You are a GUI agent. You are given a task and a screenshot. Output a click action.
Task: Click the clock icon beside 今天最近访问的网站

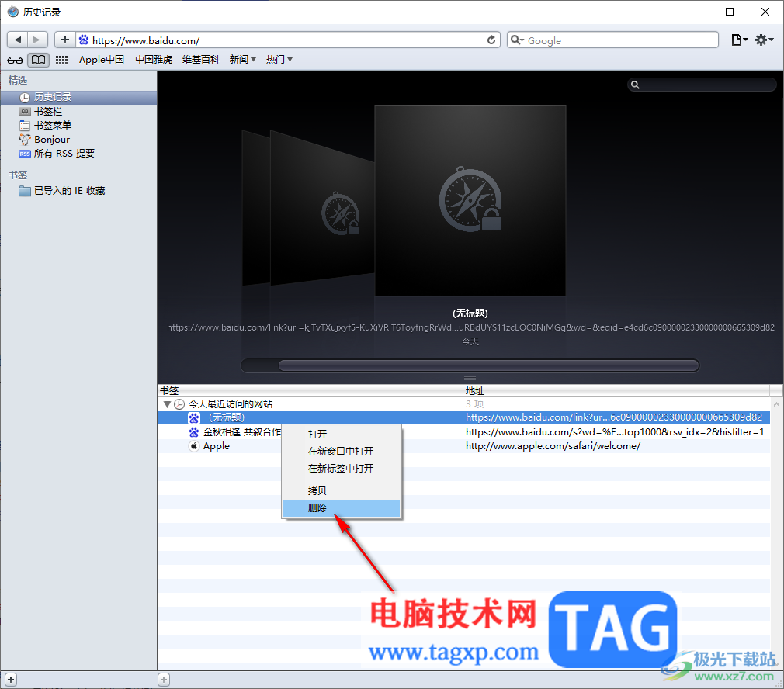[x=179, y=403]
